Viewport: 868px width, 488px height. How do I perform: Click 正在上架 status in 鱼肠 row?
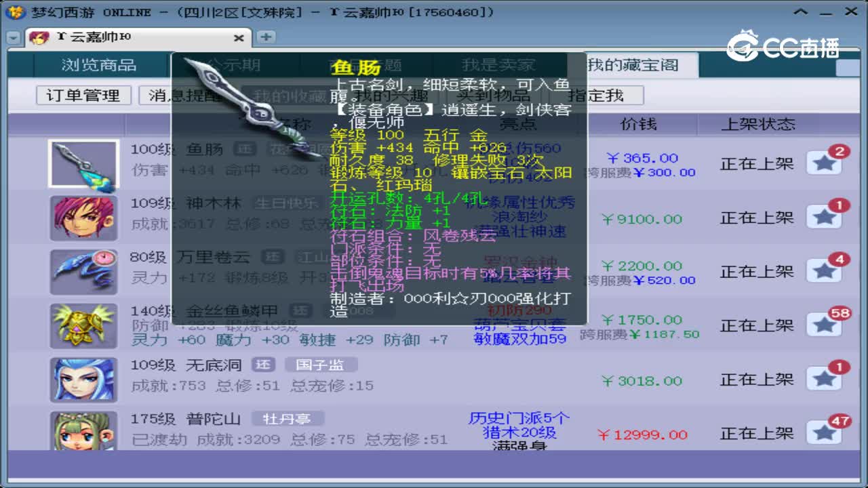(x=757, y=163)
